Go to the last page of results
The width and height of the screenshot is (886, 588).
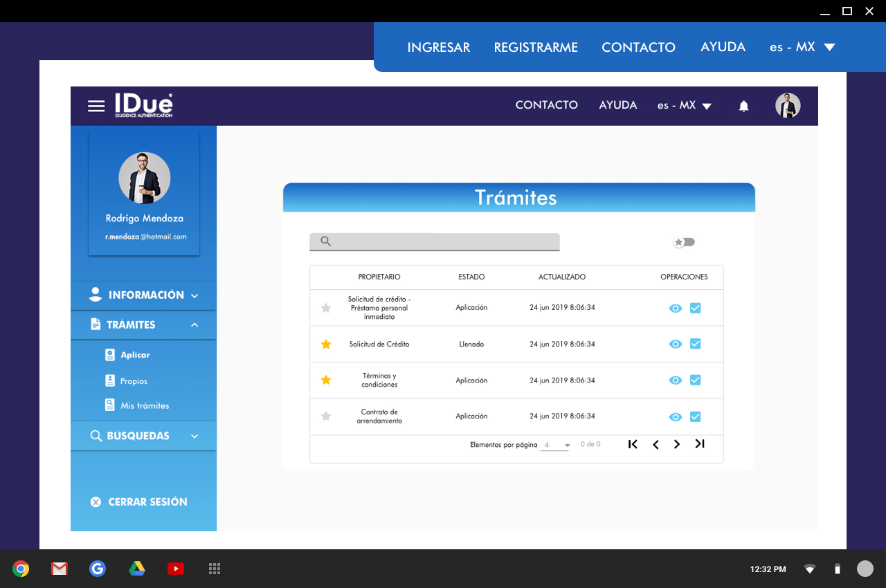[700, 444]
